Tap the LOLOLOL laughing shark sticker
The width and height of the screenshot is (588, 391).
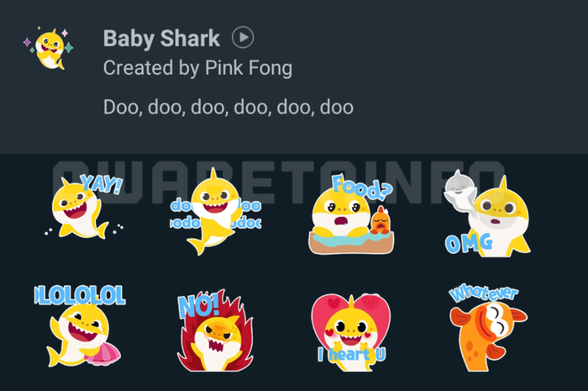point(80,326)
